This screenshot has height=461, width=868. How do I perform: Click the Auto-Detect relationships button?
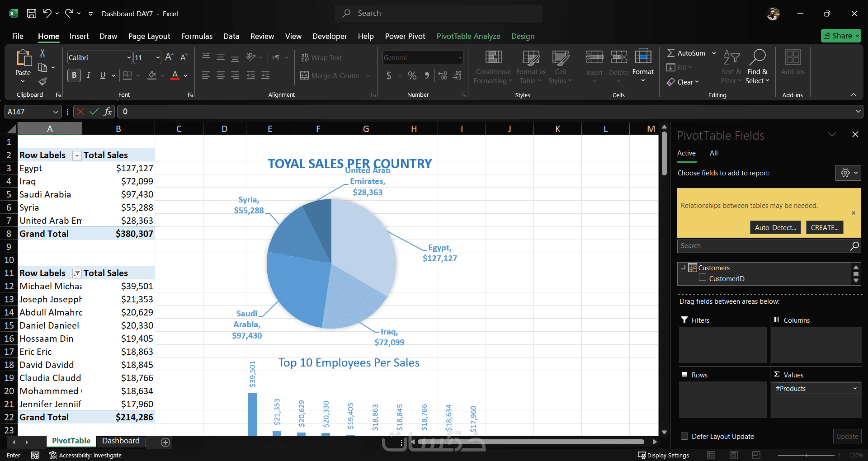(775, 227)
